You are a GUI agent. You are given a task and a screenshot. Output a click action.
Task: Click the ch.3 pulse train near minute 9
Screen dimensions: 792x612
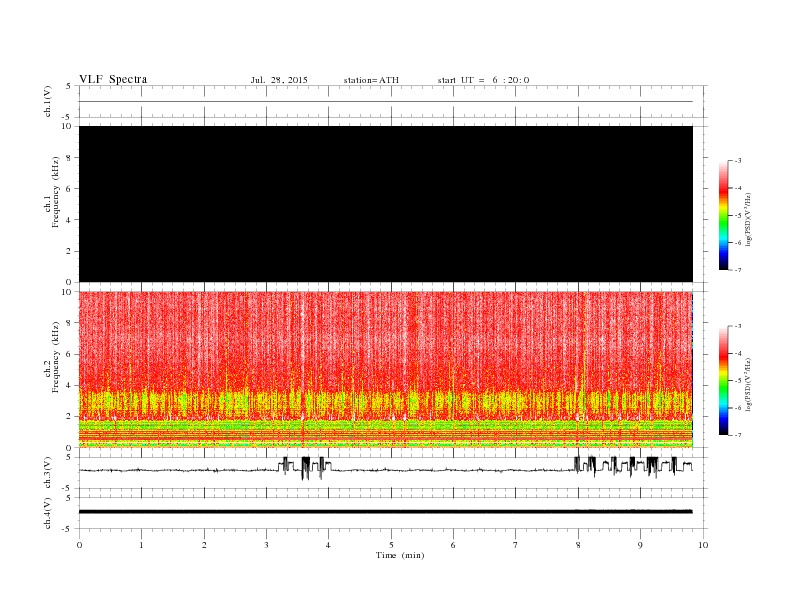pyautogui.click(x=633, y=466)
